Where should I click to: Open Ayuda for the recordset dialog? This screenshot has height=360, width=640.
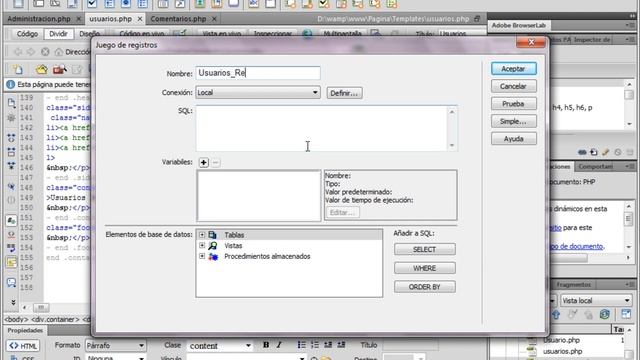click(x=513, y=139)
